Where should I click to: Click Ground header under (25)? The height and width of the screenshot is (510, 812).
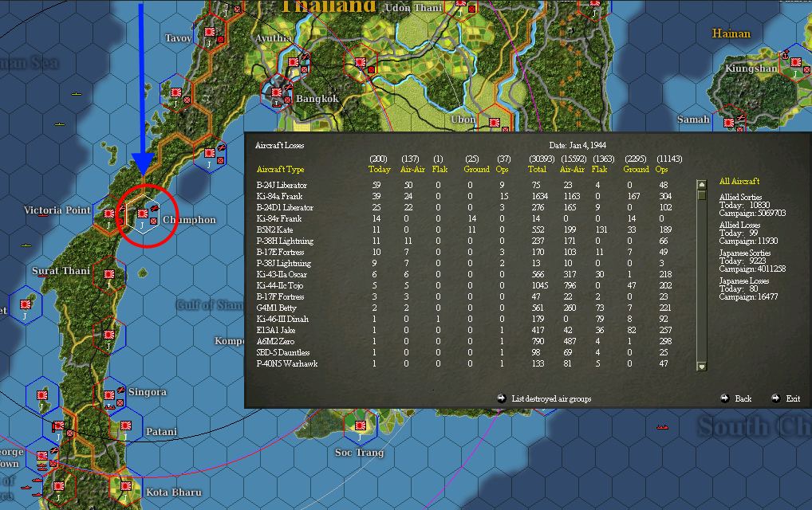tap(476, 169)
